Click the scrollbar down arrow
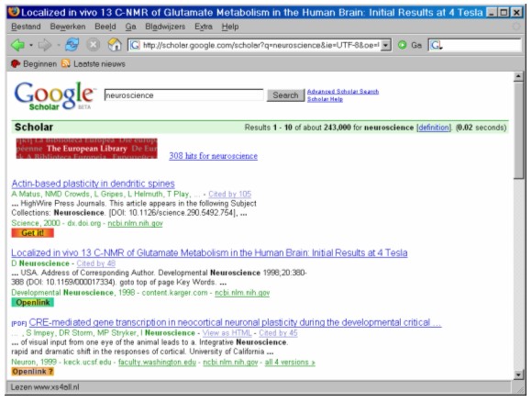Image resolution: width=532 pixels, height=403 pixels. (518, 375)
